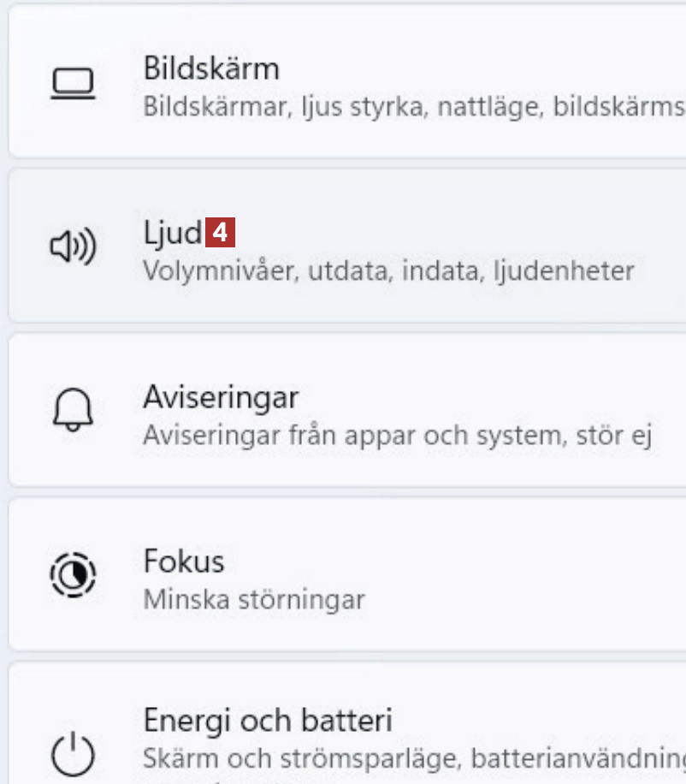Open the Bildskärm settings
This screenshot has width=686, height=784.
point(211,68)
